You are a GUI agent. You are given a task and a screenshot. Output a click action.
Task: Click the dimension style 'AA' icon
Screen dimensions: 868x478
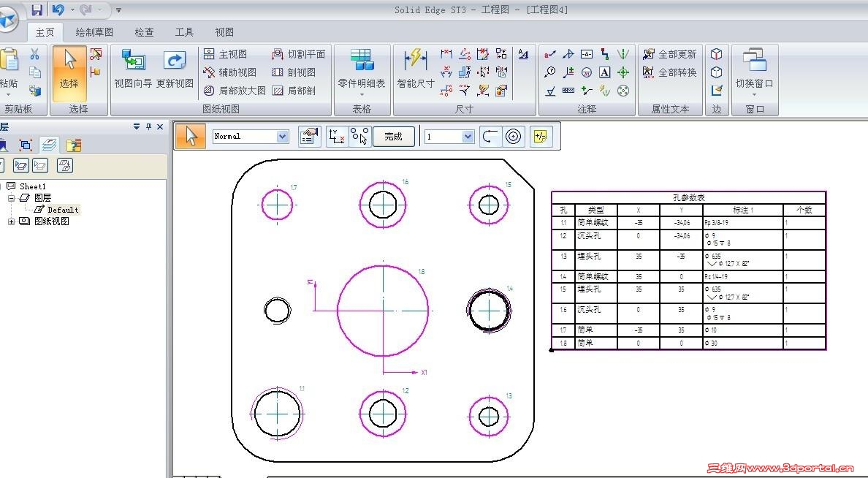[523, 54]
